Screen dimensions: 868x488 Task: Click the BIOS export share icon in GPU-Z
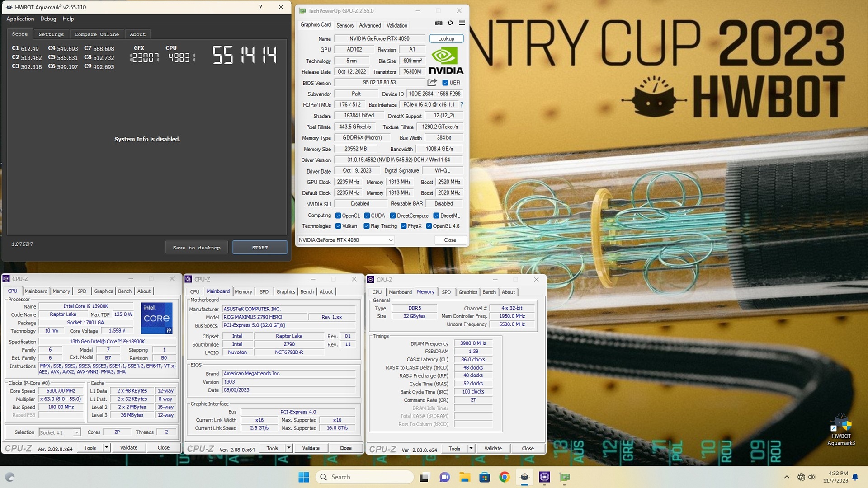[432, 82]
